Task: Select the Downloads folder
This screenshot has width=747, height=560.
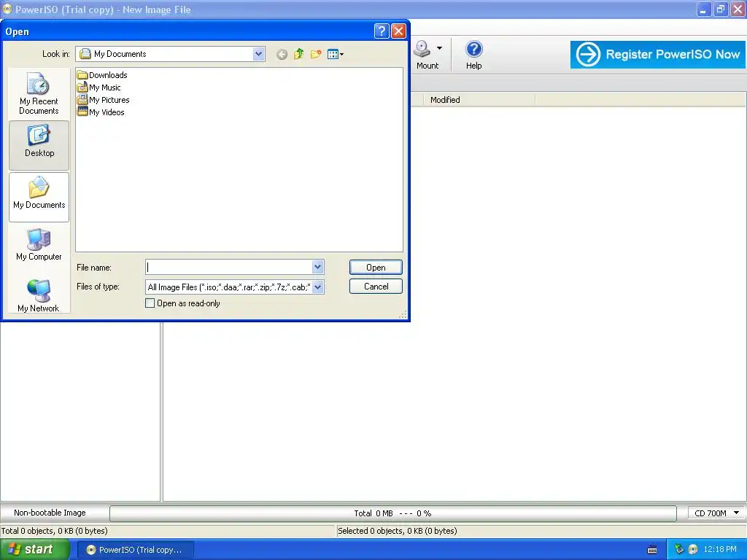Action: pos(102,75)
